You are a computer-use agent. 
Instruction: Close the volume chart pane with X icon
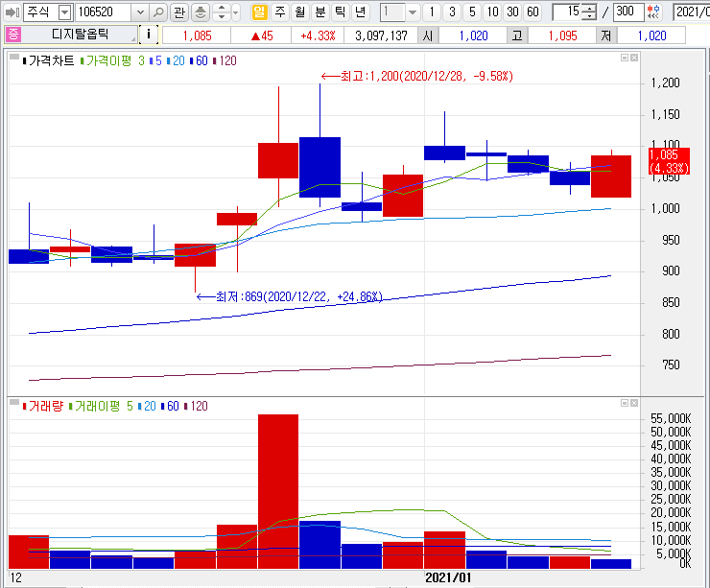634,403
